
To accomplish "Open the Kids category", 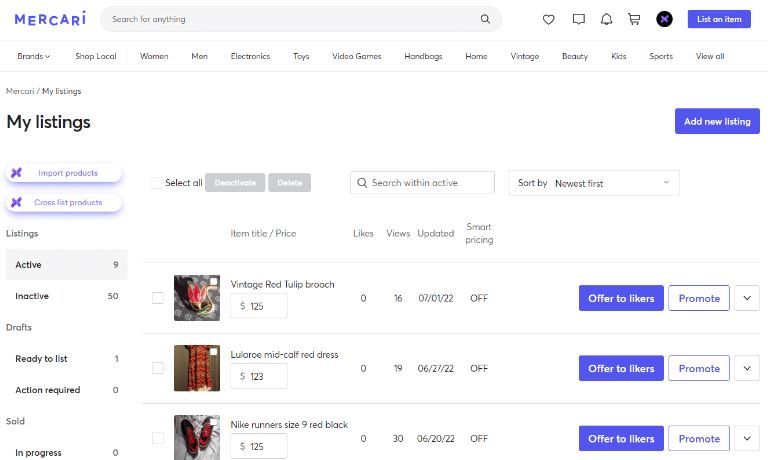I will [x=619, y=56].
